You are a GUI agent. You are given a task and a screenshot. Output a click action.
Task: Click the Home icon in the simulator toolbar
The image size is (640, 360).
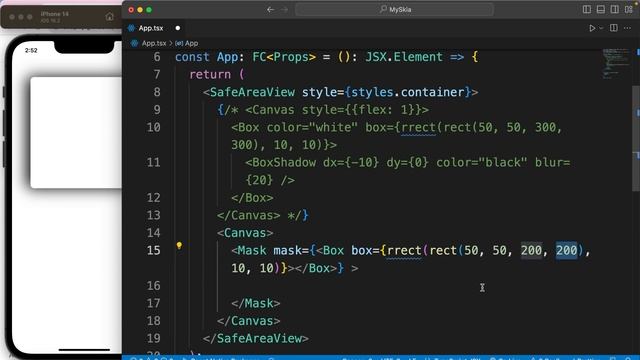[x=109, y=17]
